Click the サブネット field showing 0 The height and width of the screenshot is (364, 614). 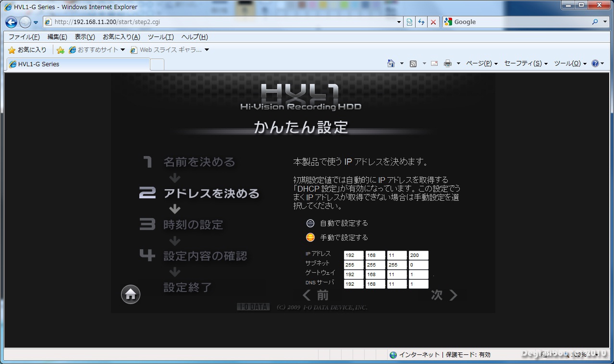418,265
